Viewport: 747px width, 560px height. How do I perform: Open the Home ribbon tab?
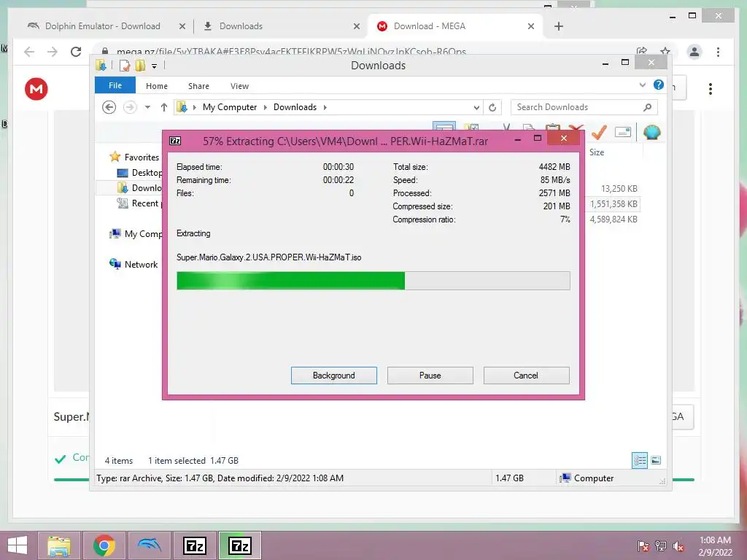pos(156,86)
